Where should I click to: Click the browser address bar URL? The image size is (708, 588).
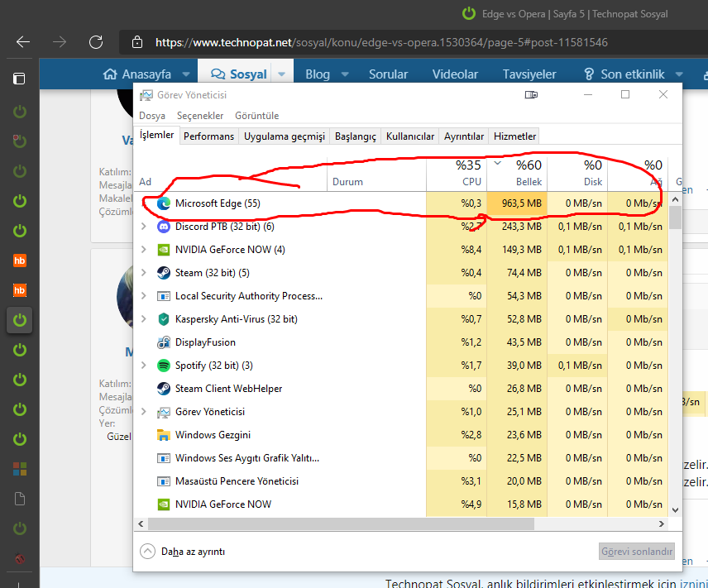pos(381,42)
